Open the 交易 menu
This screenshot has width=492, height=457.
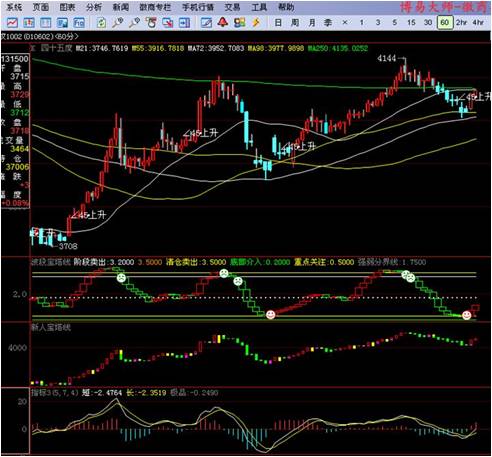232,7
